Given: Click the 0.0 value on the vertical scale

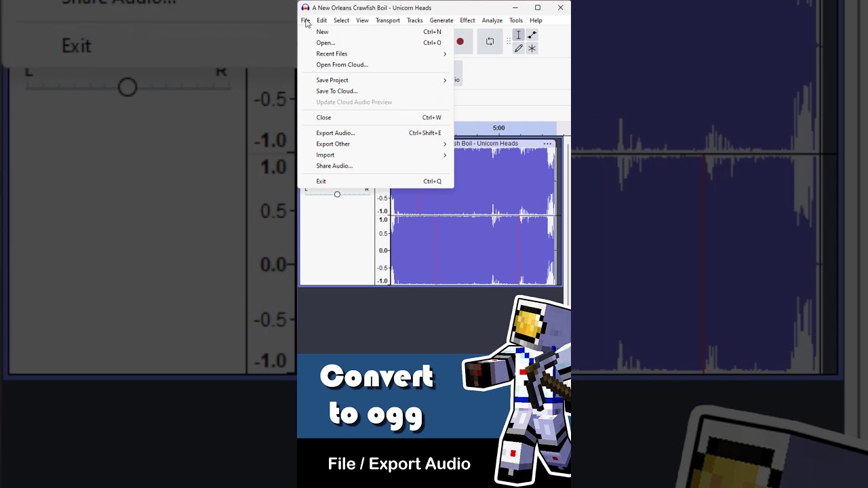Looking at the screenshot, I should tap(383, 251).
